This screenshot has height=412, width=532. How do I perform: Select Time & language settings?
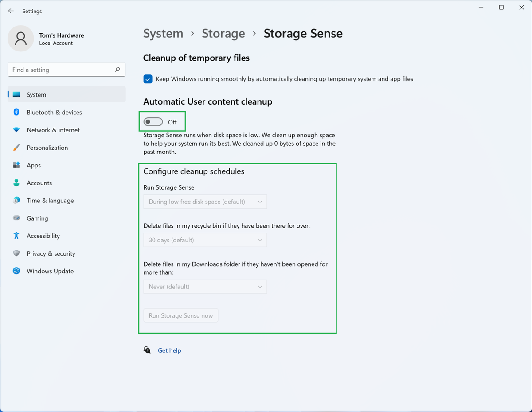coord(50,200)
